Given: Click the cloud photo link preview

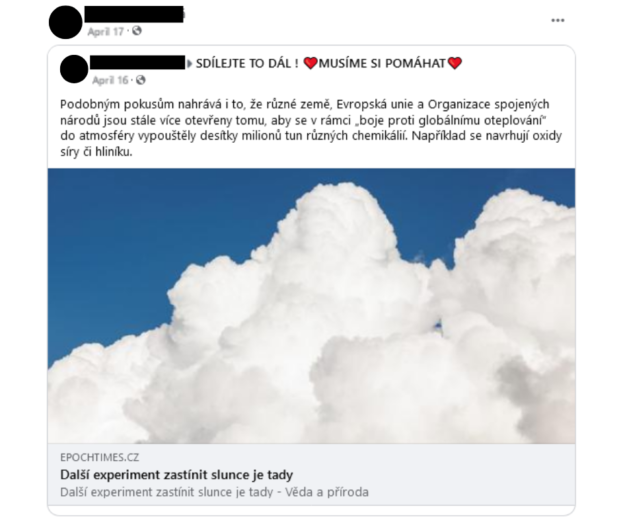Looking at the screenshot, I should 311,306.
